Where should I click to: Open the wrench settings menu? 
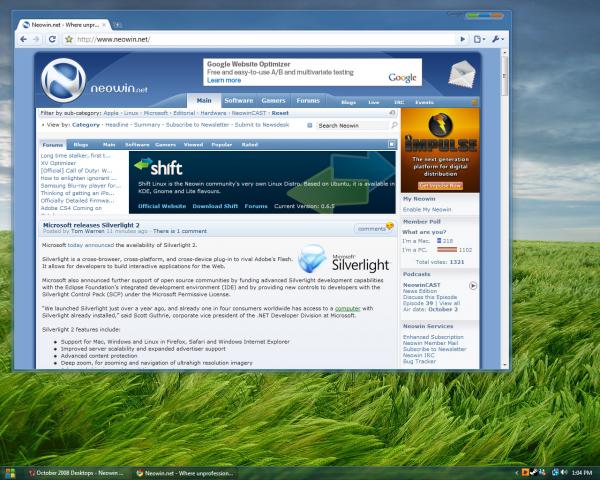tap(497, 39)
